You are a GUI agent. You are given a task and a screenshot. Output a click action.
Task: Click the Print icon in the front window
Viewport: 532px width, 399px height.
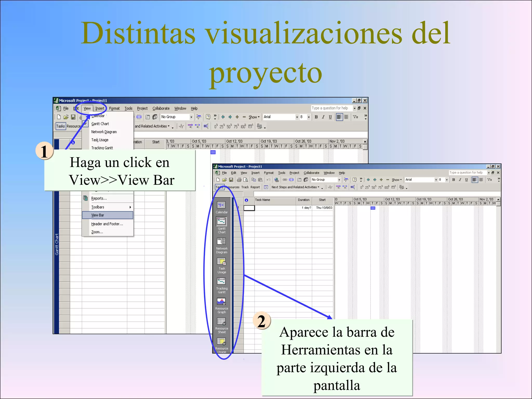coord(239,179)
